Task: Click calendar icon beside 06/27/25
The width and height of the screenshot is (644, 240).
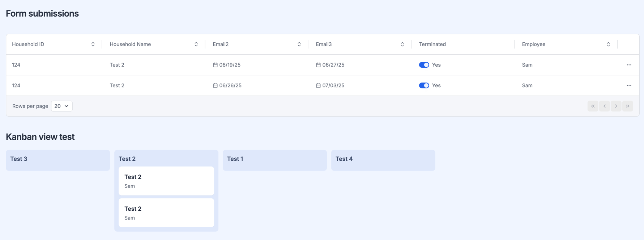Action: coord(318,65)
